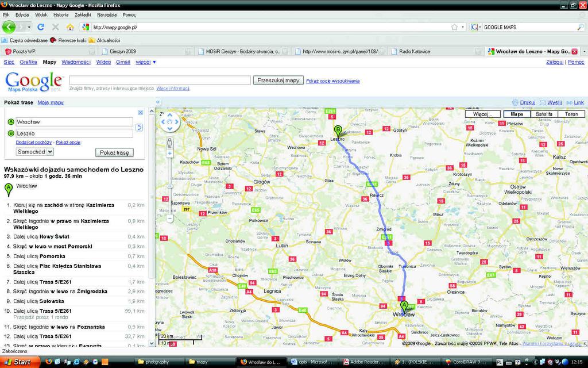Pan the map left with the arrow

(x=163, y=122)
